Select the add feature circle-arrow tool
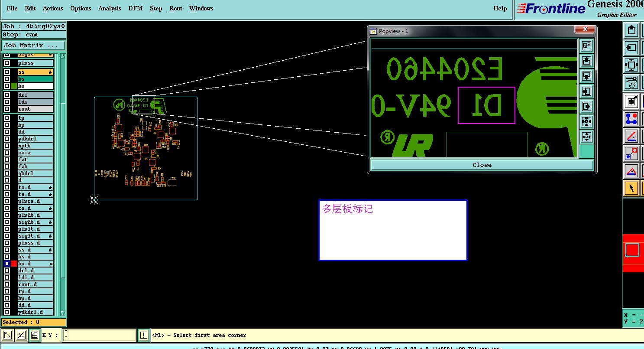This screenshot has width=644, height=349. click(631, 101)
